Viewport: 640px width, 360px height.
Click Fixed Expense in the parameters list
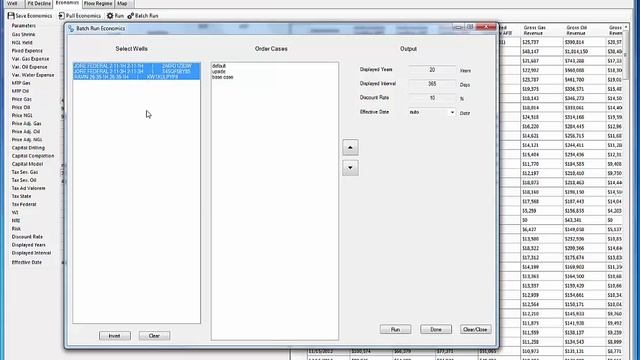[x=27, y=51]
